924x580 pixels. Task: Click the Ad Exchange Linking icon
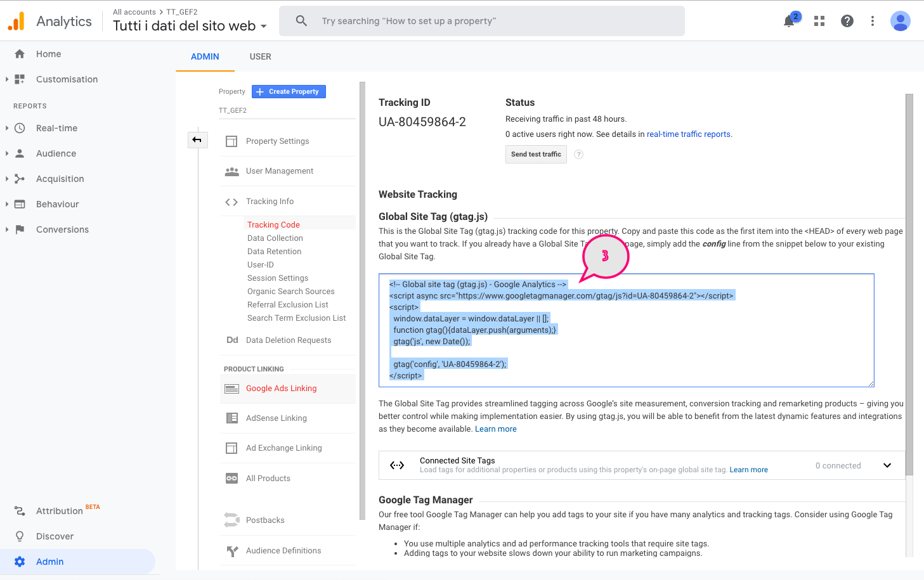[231, 448]
